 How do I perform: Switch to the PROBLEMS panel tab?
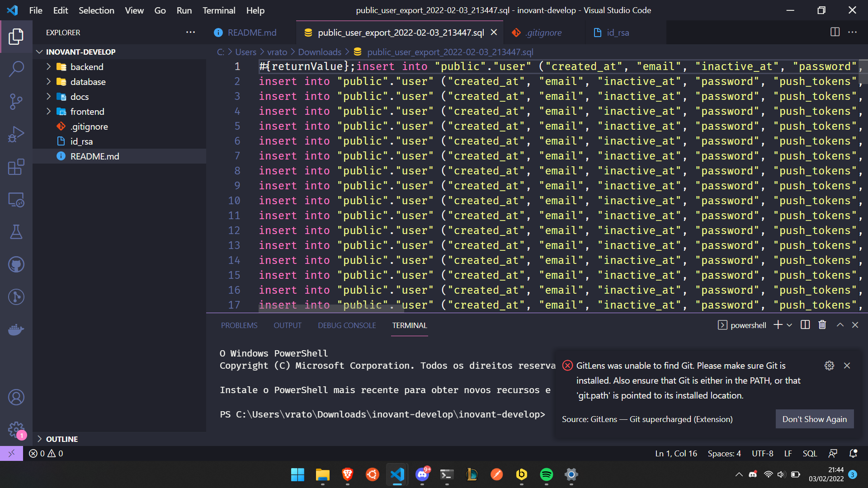point(239,325)
